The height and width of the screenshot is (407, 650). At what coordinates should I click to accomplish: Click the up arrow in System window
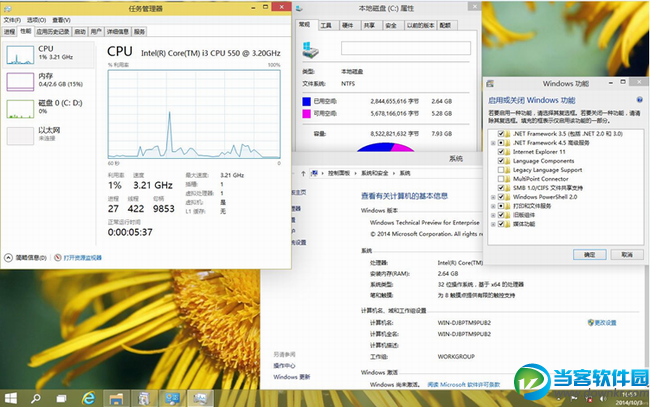(x=303, y=173)
